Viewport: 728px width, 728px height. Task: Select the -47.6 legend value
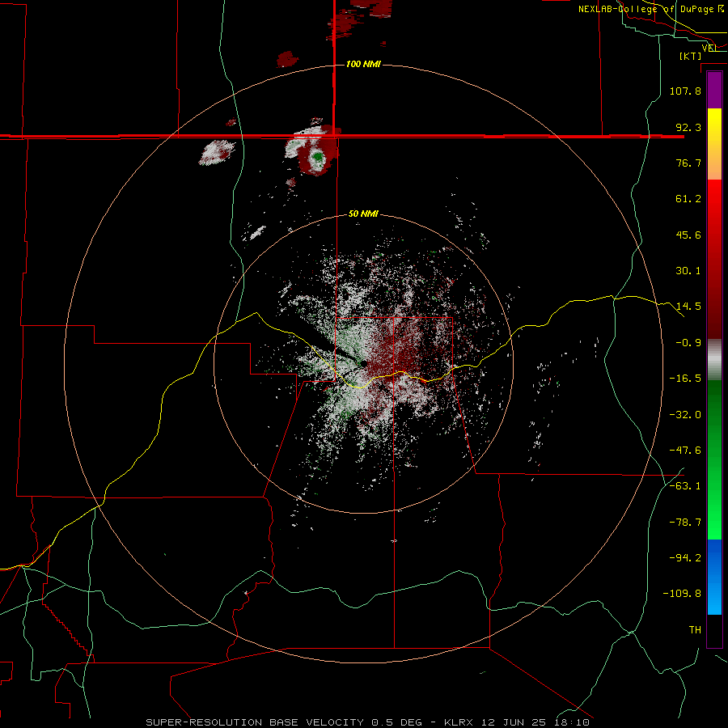click(685, 451)
